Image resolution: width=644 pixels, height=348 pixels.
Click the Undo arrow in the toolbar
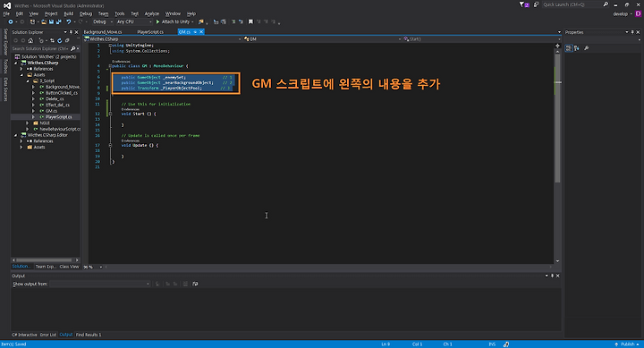pyautogui.click(x=69, y=21)
